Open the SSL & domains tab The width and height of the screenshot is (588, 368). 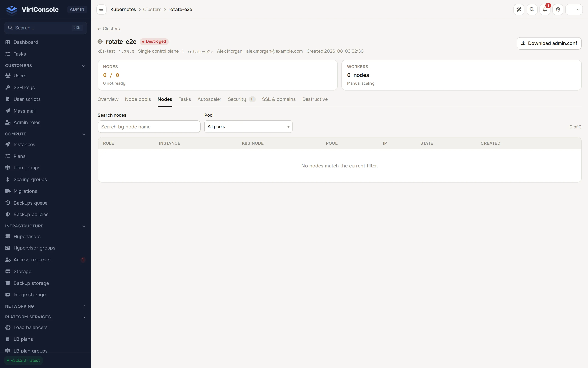pos(279,99)
